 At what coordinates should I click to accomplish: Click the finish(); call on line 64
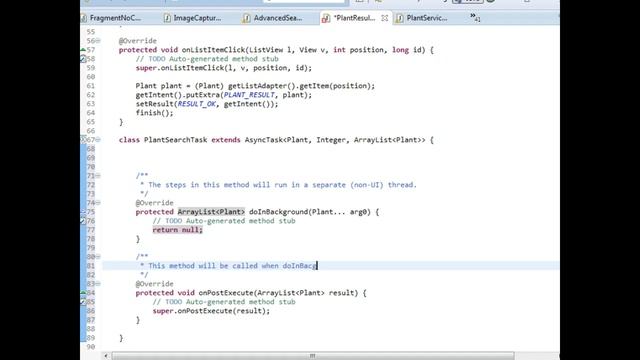coord(155,113)
